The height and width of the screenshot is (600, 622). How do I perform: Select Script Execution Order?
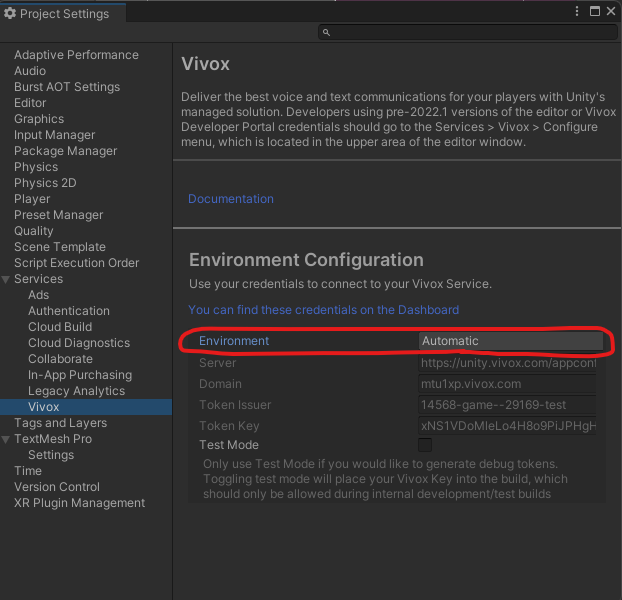click(77, 263)
